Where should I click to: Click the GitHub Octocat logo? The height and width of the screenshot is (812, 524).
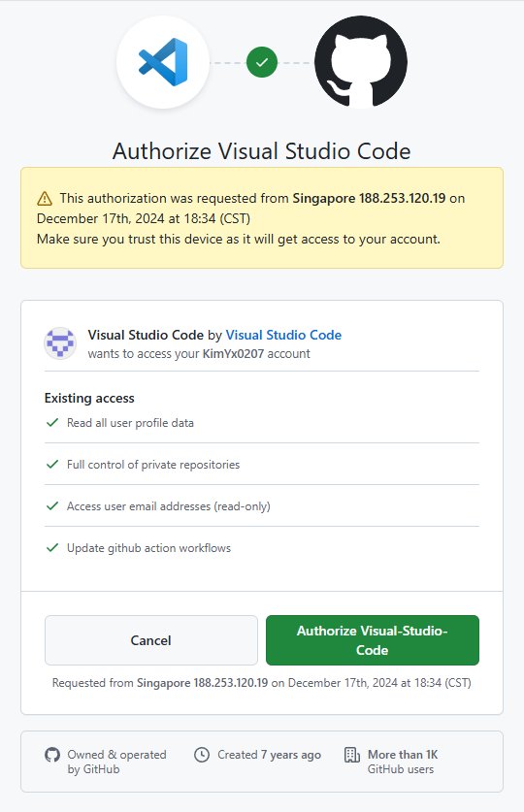[x=361, y=62]
